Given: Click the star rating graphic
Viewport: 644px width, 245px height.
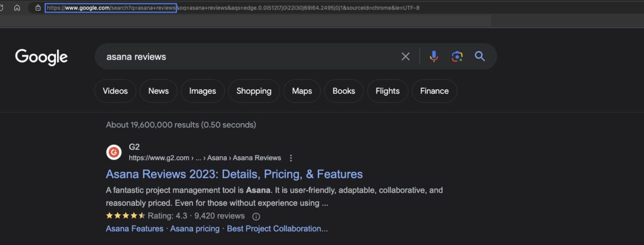Looking at the screenshot, I should (x=126, y=216).
